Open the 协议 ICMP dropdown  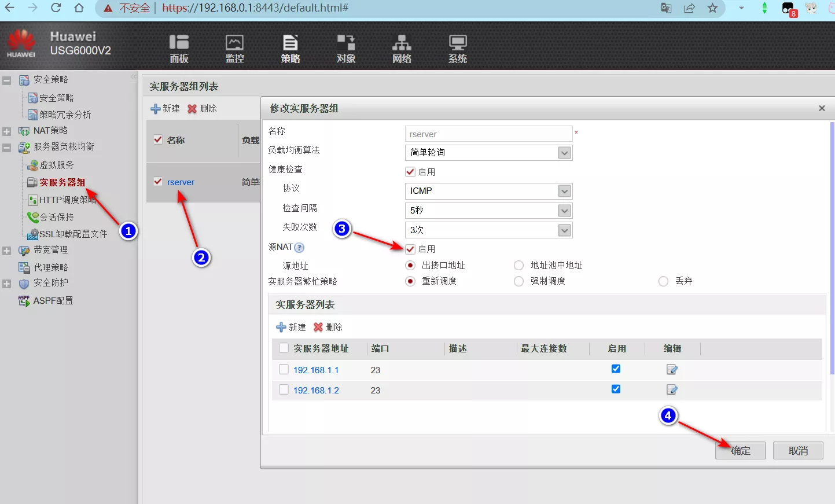[564, 191]
